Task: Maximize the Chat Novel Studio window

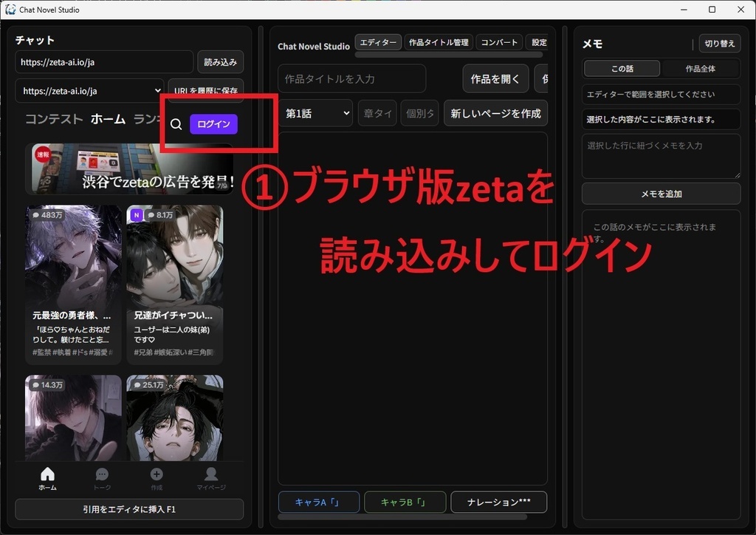Action: pos(712,9)
